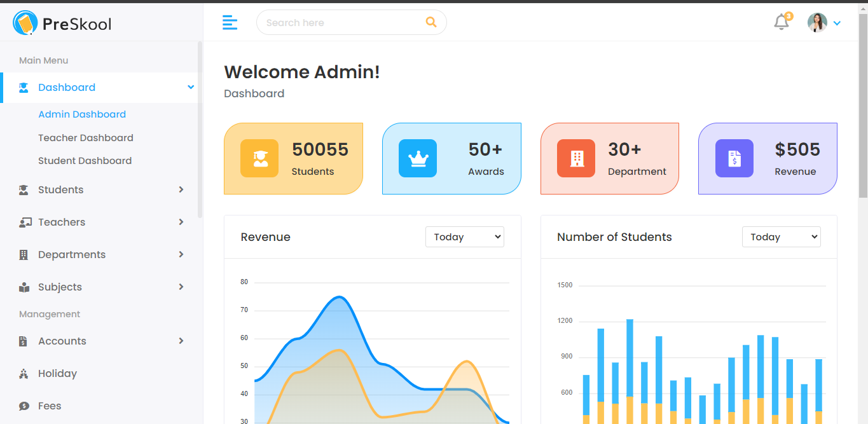Click the Awards crown icon
This screenshot has height=424, width=868.
point(418,158)
